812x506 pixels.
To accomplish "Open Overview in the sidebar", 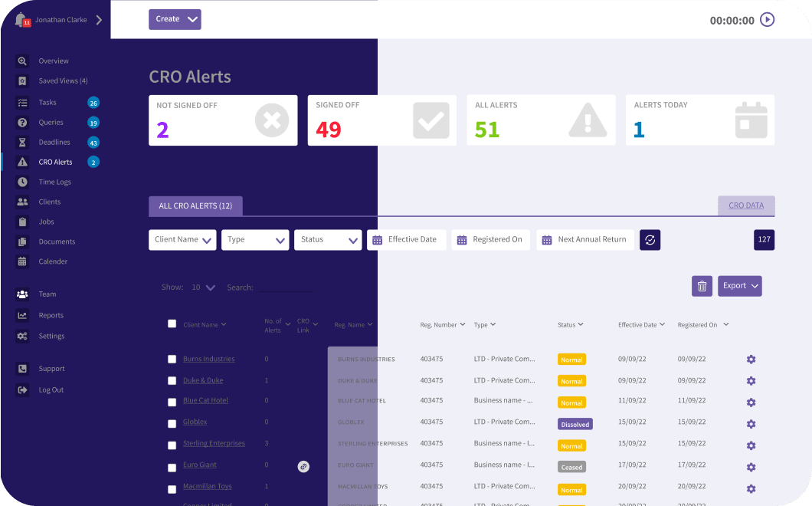I will [54, 61].
